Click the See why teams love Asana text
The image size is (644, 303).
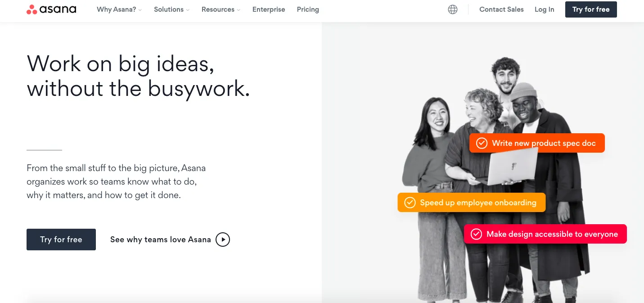coord(161,240)
